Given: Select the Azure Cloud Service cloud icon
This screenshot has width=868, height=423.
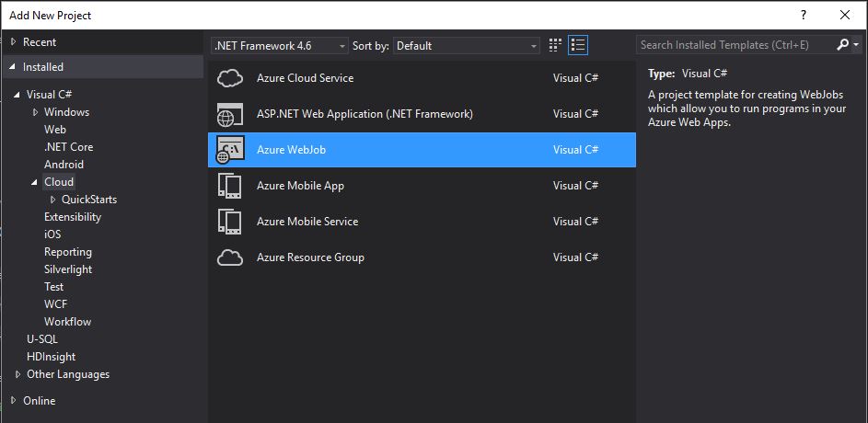Looking at the screenshot, I should pos(230,78).
